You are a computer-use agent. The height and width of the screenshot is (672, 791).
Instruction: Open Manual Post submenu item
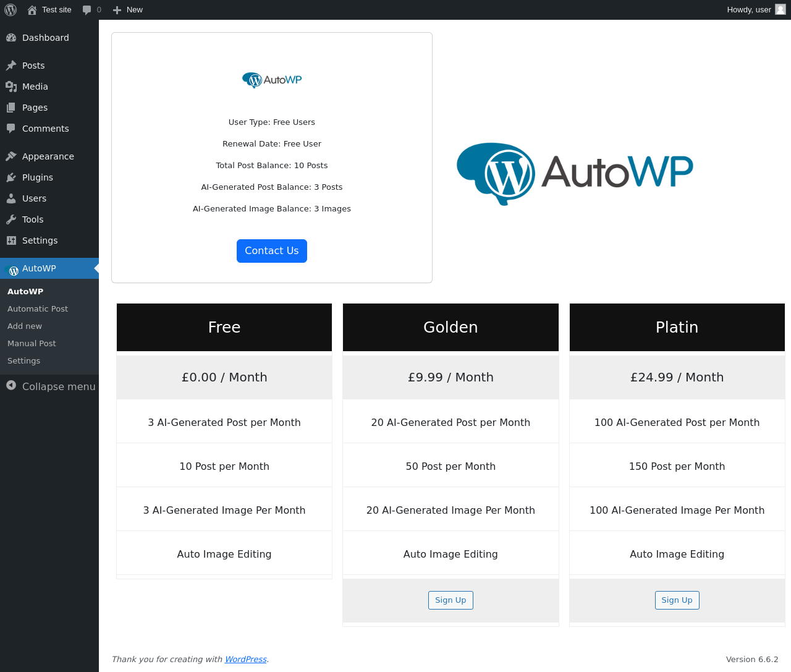pos(32,344)
